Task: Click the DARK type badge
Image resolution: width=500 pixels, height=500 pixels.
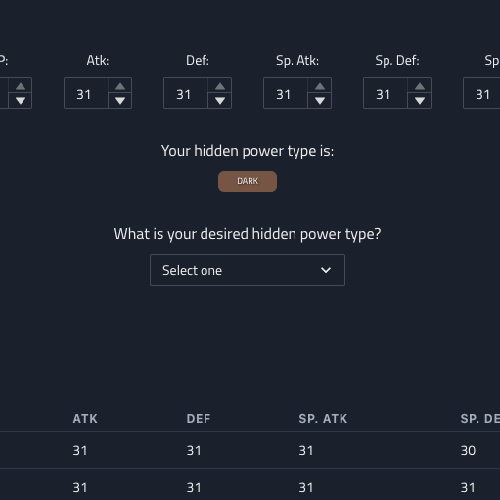Action: (247, 181)
